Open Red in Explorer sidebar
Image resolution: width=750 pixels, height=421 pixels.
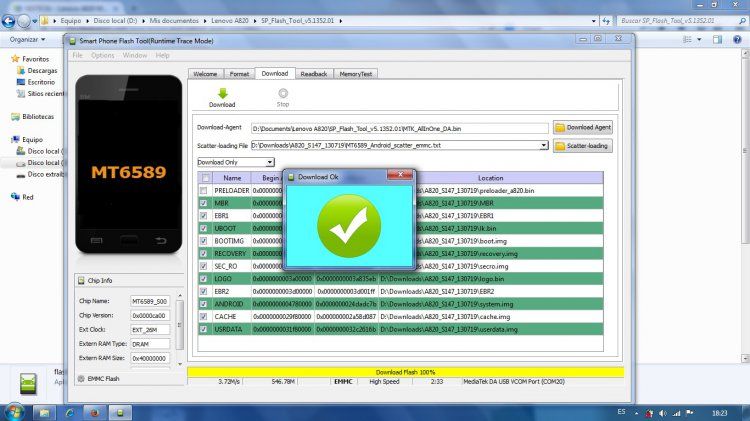pos(28,197)
